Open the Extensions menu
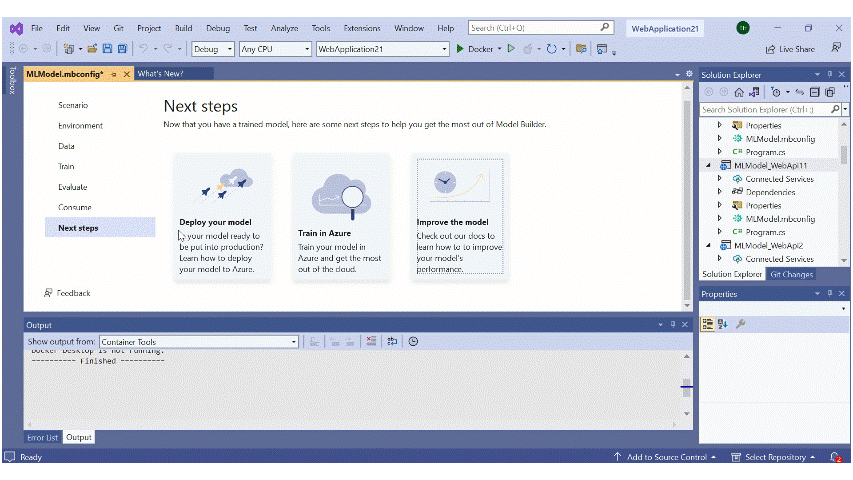853x480 pixels. click(362, 28)
